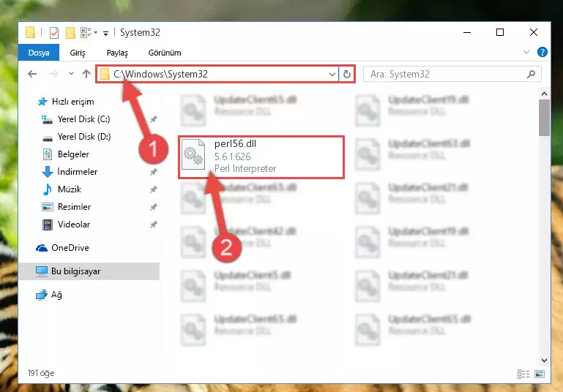Click the 191 öğe status text
563x392 pixels.
[x=41, y=373]
